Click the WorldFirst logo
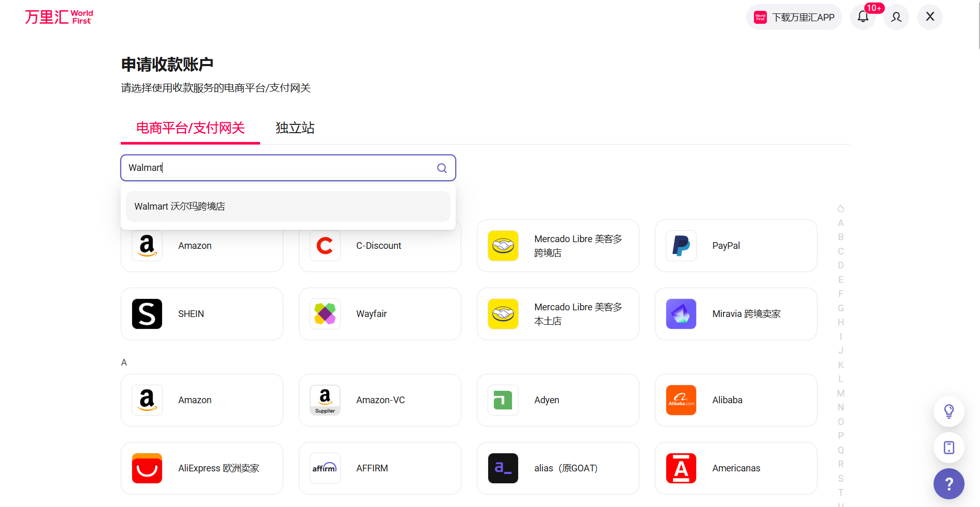This screenshot has height=507, width=980. [59, 17]
